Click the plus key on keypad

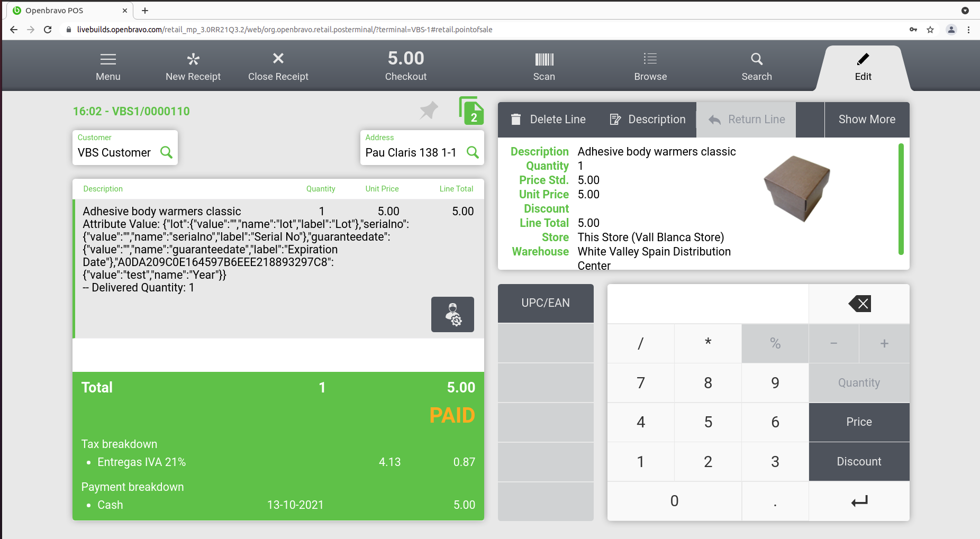884,343
